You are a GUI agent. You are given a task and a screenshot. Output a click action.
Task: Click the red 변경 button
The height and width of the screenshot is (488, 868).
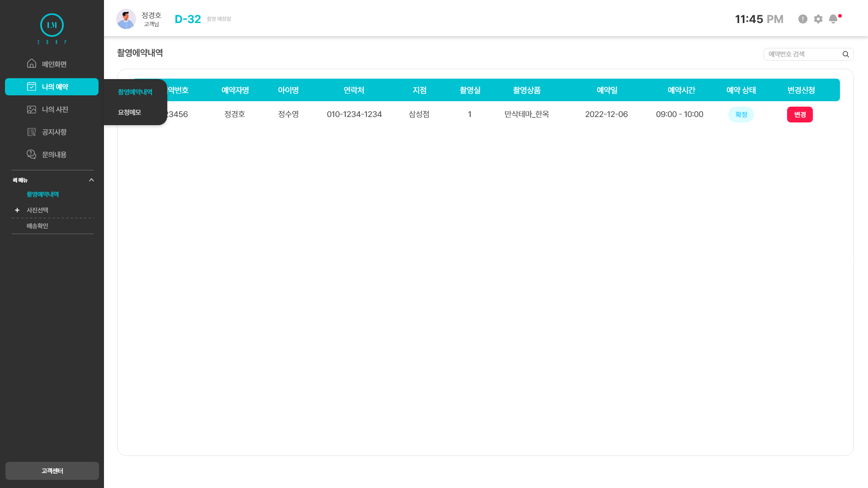pos(800,114)
